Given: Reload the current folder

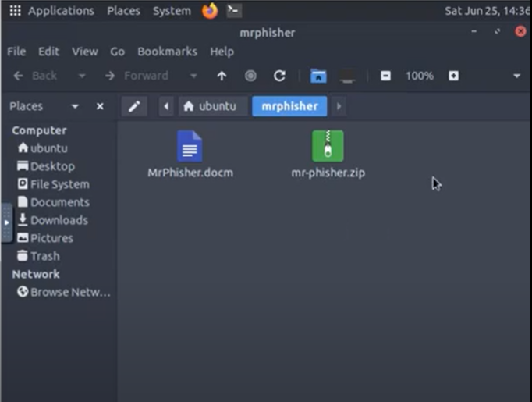Looking at the screenshot, I should 279,76.
